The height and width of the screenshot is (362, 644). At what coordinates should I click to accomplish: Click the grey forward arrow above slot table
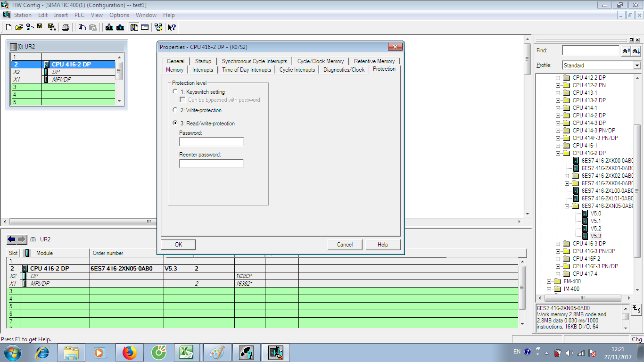22,239
